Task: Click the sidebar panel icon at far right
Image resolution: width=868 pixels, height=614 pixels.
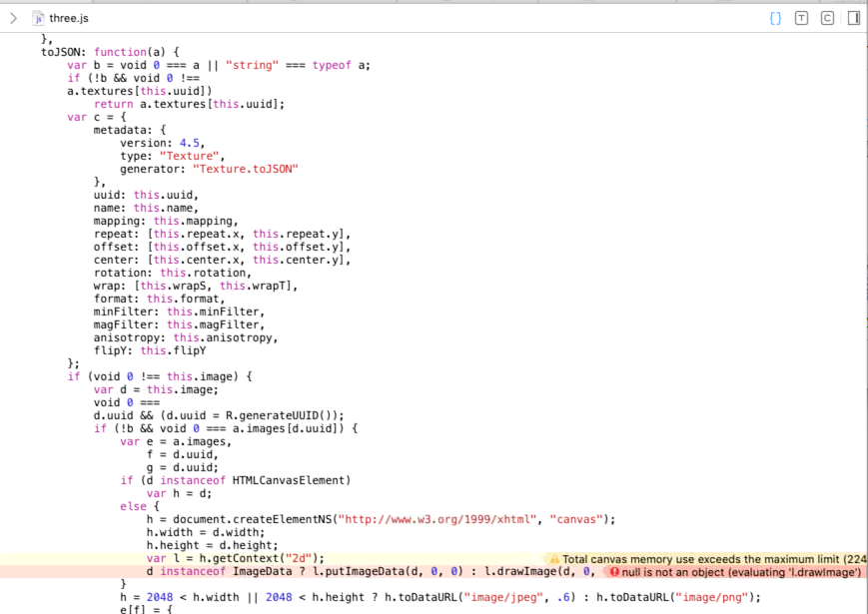Action: point(853,17)
